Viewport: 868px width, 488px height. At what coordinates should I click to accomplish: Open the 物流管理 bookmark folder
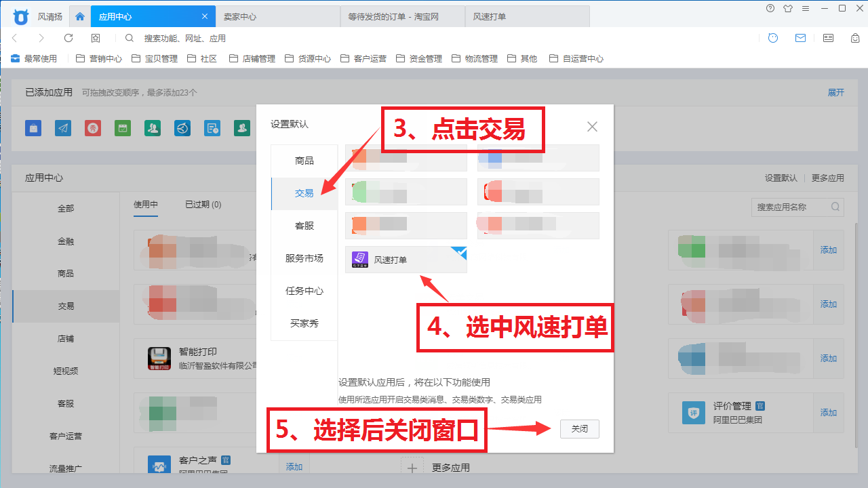pyautogui.click(x=474, y=59)
